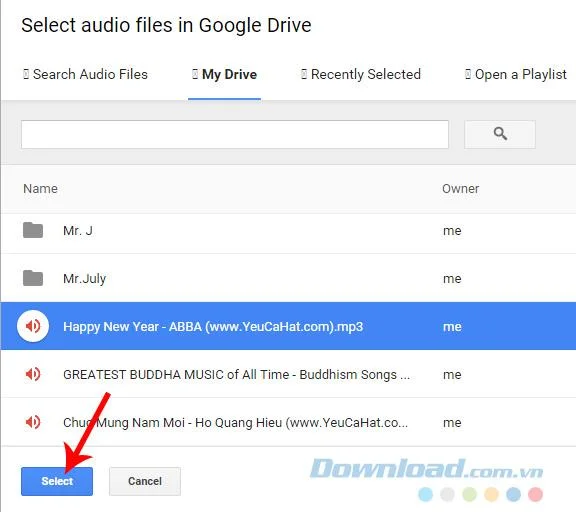
Task: Click audio icon of Chuc Mung Nam Moi file
Action: click(33, 422)
